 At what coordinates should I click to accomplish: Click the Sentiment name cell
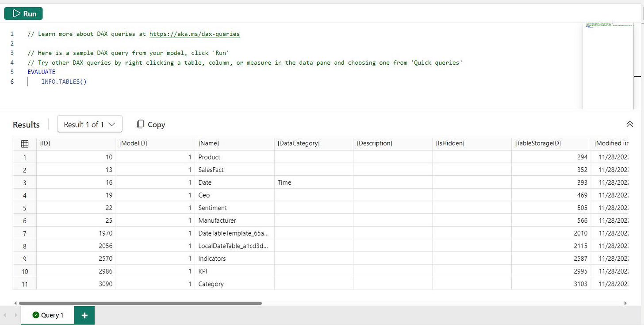point(234,208)
